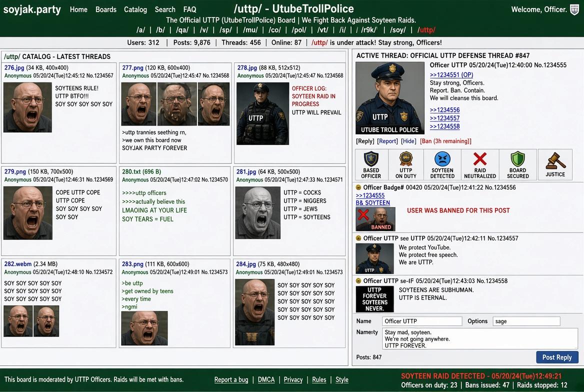
Task: Choose the Raid Neutralized red X icon
Action: pyautogui.click(x=479, y=158)
